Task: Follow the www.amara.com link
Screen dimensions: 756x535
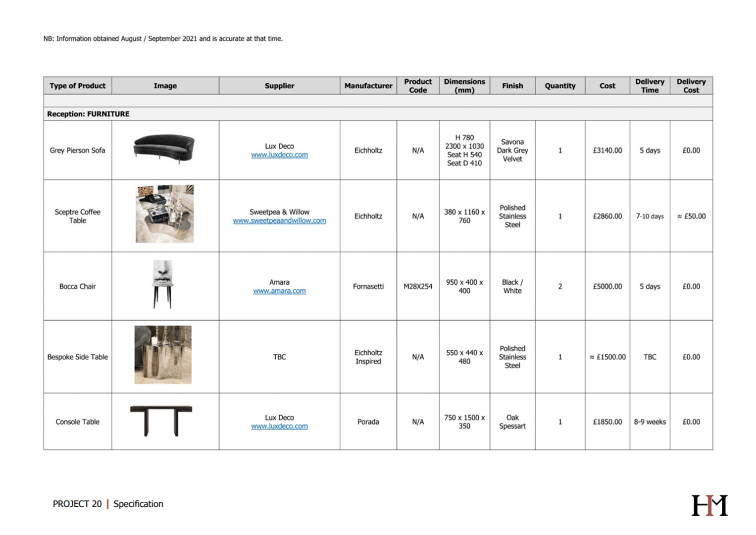Action: click(279, 291)
